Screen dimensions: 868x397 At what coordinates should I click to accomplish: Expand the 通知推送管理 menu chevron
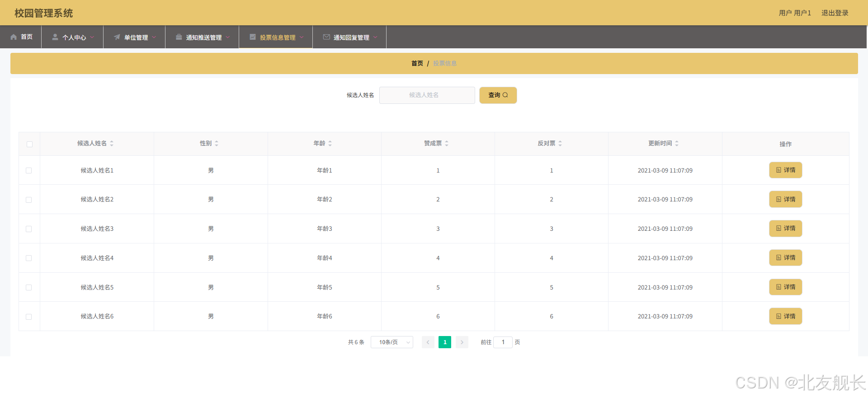[228, 37]
